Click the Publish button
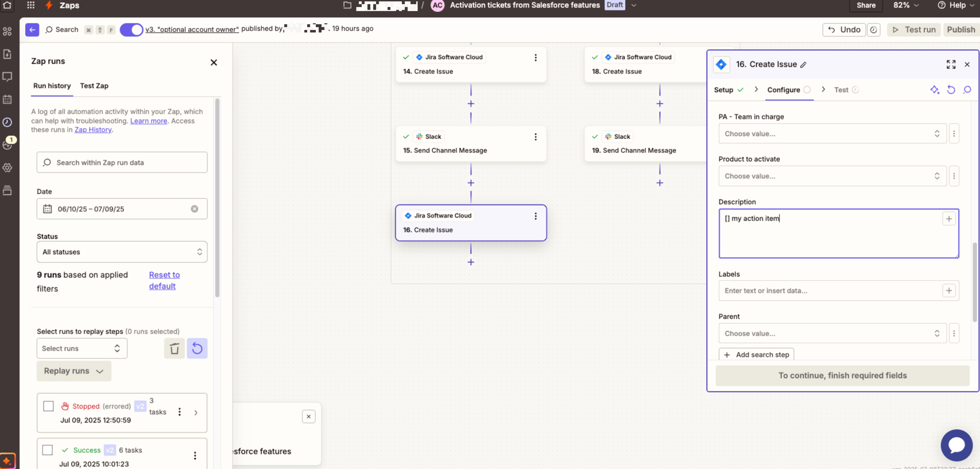 960,30
